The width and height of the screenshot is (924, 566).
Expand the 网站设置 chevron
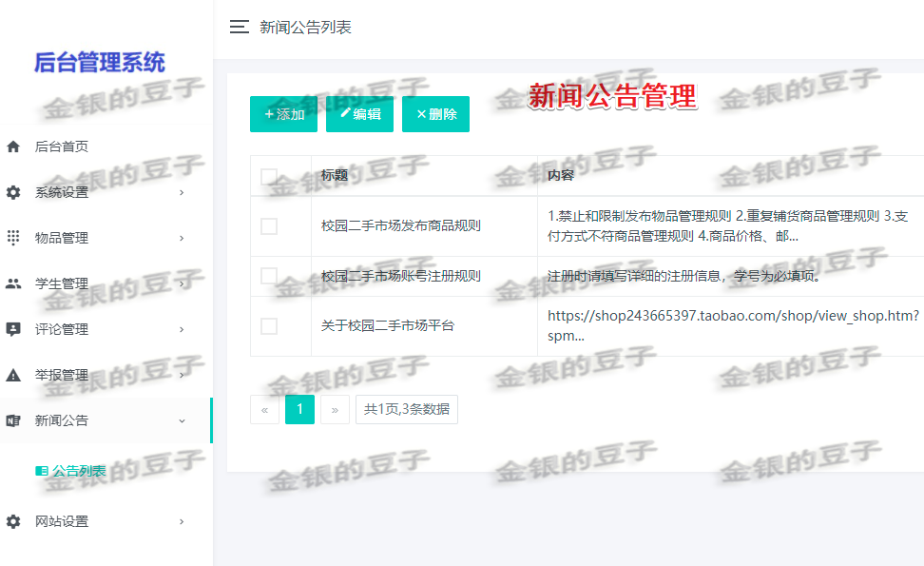tap(182, 521)
